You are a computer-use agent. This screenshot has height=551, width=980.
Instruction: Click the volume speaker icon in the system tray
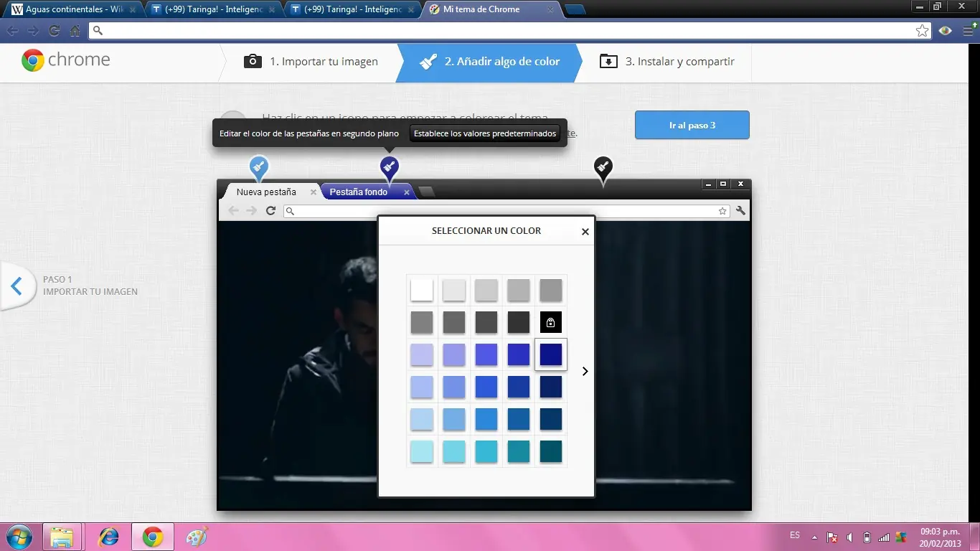pos(849,537)
